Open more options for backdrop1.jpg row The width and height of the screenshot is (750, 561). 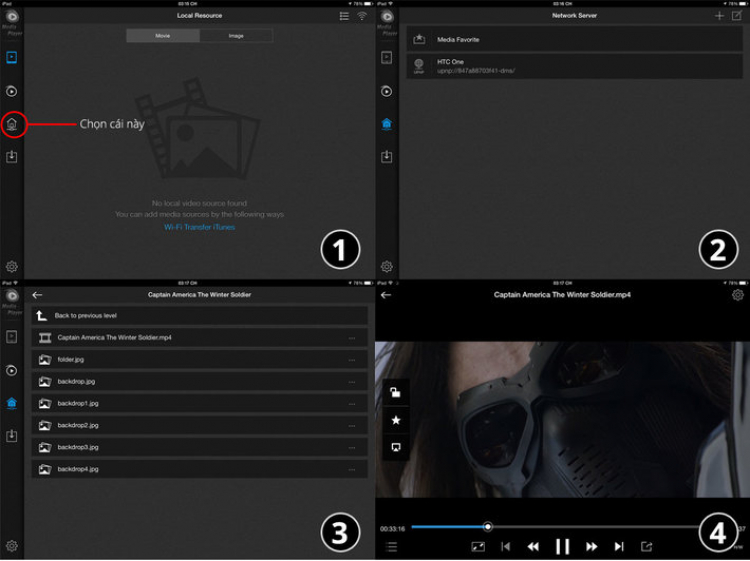tap(352, 404)
